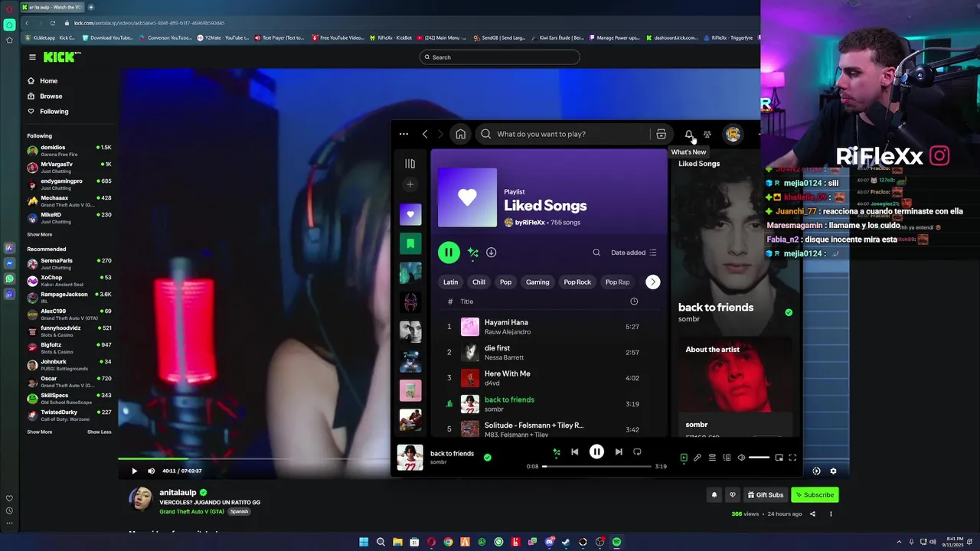Viewport: 980px width, 551px height.
Task: Open the Spotify profile avatar menu
Action: coord(733,134)
